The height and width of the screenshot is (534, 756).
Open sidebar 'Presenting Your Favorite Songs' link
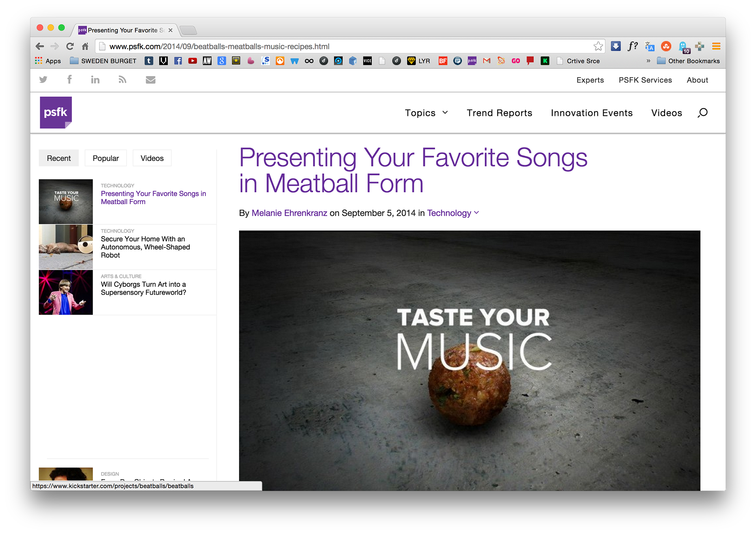[153, 197]
